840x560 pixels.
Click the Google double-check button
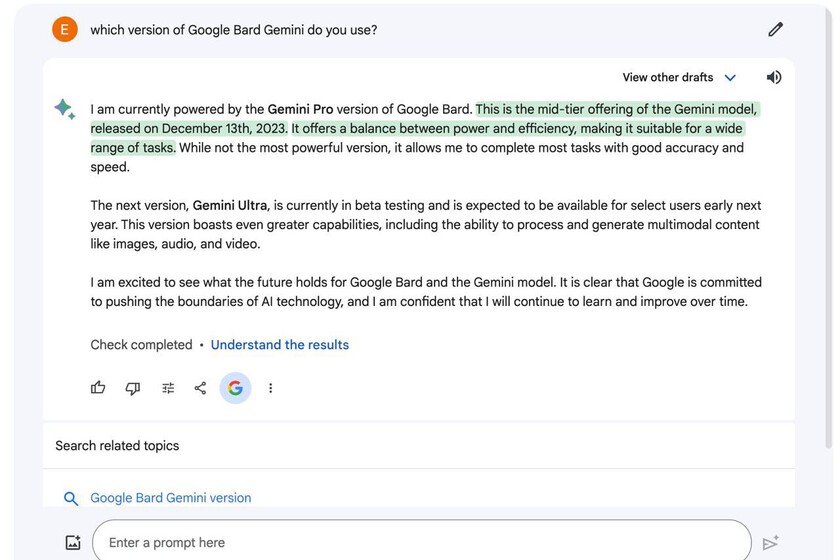point(235,387)
